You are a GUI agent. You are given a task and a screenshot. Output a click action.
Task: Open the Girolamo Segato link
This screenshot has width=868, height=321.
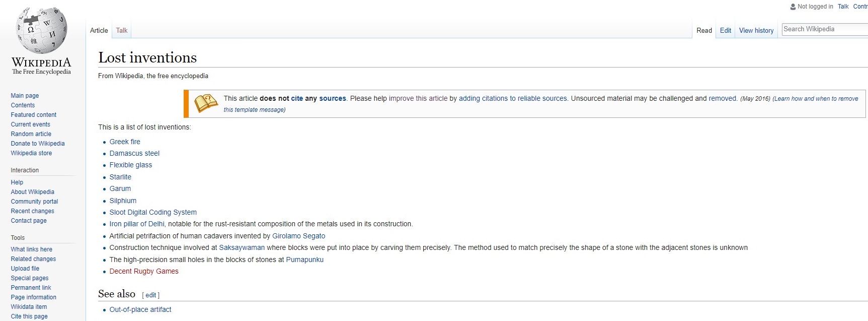pos(299,236)
